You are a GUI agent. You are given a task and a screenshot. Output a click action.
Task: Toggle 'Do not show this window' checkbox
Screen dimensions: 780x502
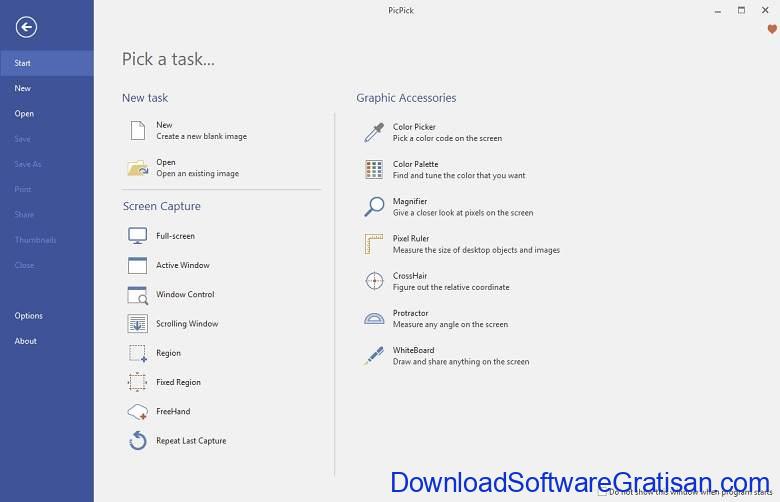click(x=602, y=492)
